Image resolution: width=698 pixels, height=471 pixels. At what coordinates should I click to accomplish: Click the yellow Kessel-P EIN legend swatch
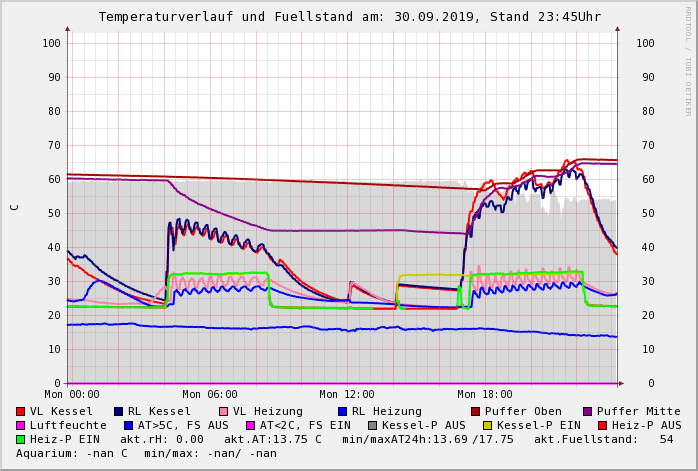coord(486,426)
